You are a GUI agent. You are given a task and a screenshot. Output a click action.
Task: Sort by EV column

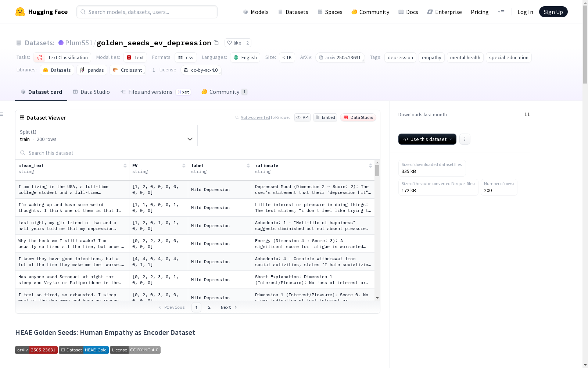pos(184,166)
